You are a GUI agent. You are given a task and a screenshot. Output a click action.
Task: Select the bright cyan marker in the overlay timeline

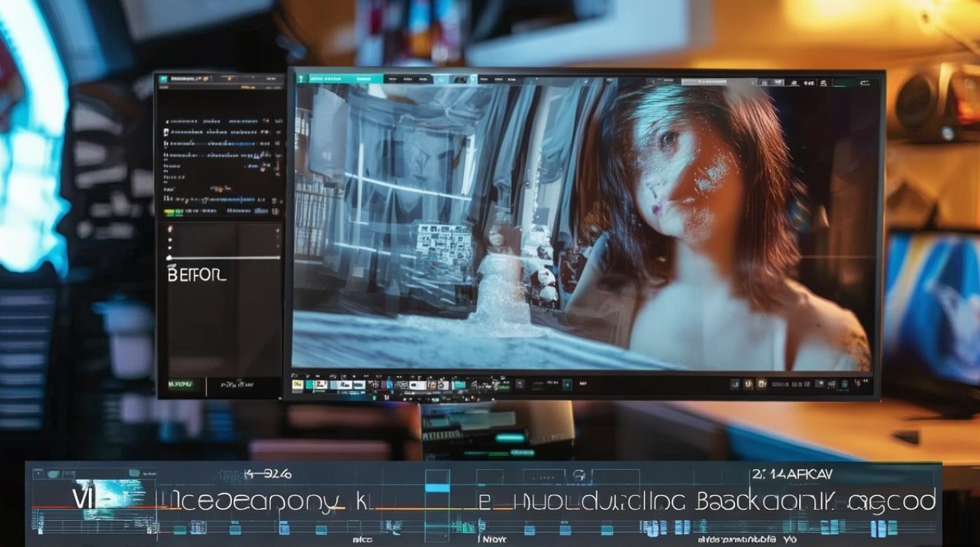[x=437, y=486]
